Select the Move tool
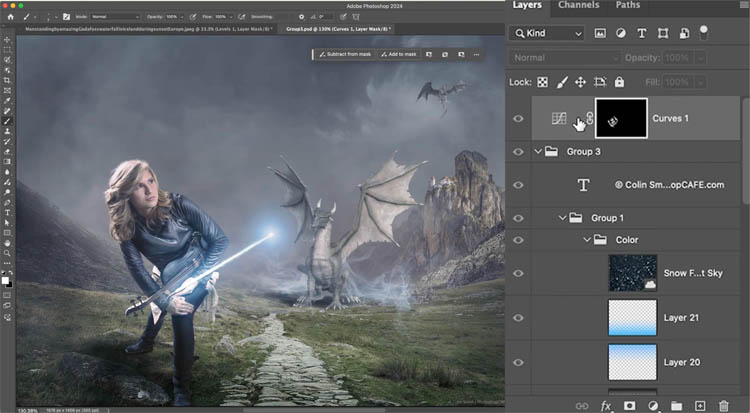Screen dimensions: 750x413 click(7, 39)
